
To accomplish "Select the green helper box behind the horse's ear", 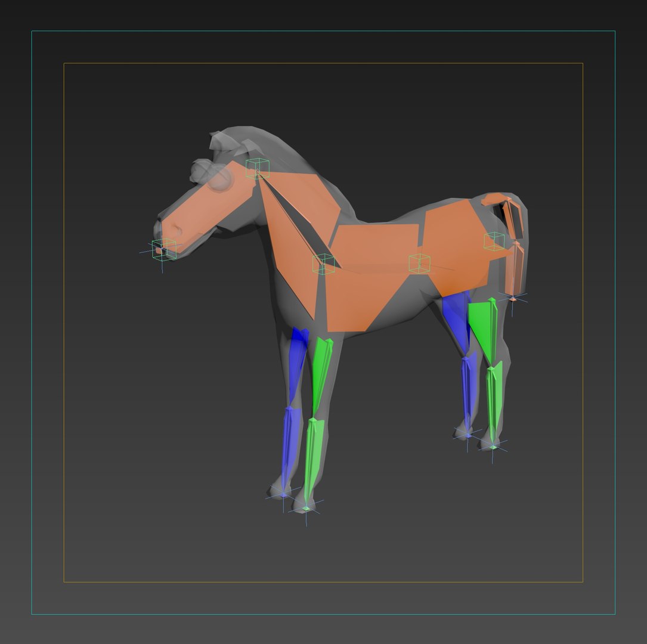I will (258, 168).
